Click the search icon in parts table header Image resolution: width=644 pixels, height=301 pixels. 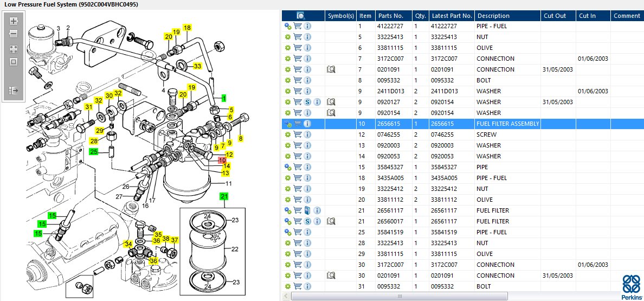tap(301, 16)
